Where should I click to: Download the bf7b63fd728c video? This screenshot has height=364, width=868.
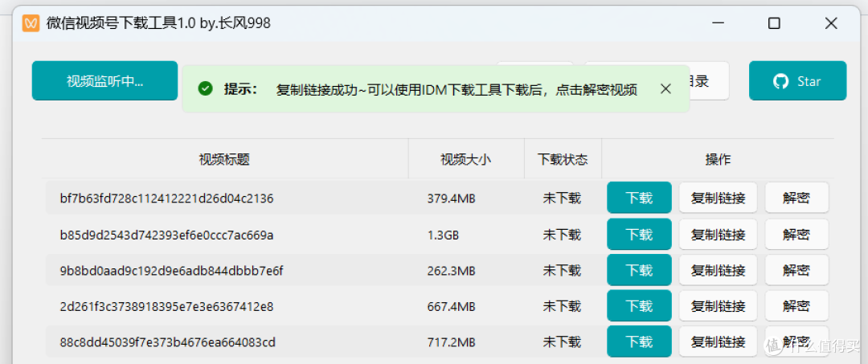(640, 198)
